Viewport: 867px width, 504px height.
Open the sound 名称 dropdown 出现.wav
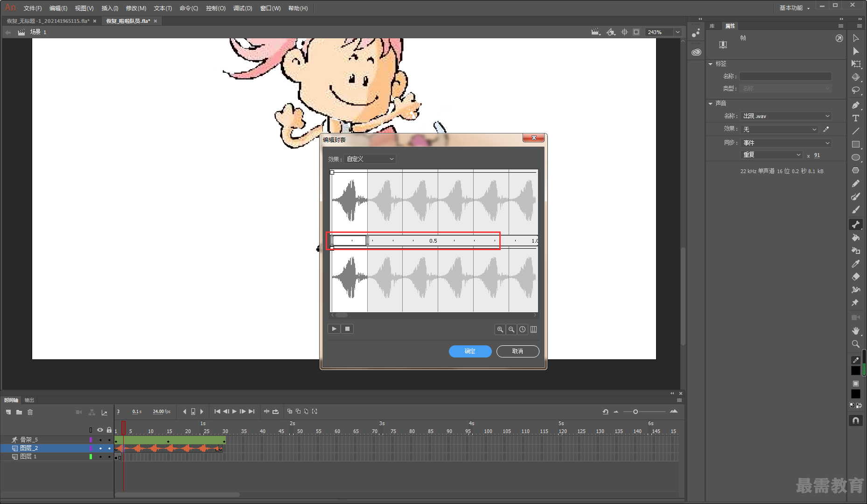pyautogui.click(x=786, y=116)
